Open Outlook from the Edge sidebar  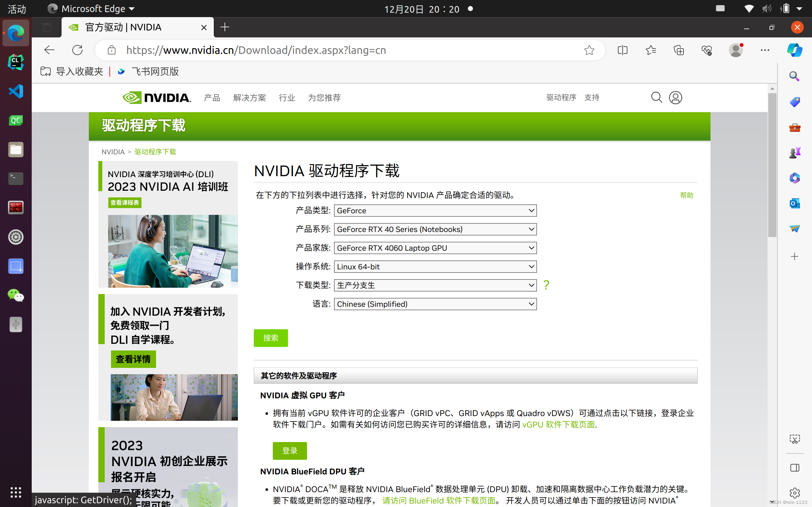(794, 203)
